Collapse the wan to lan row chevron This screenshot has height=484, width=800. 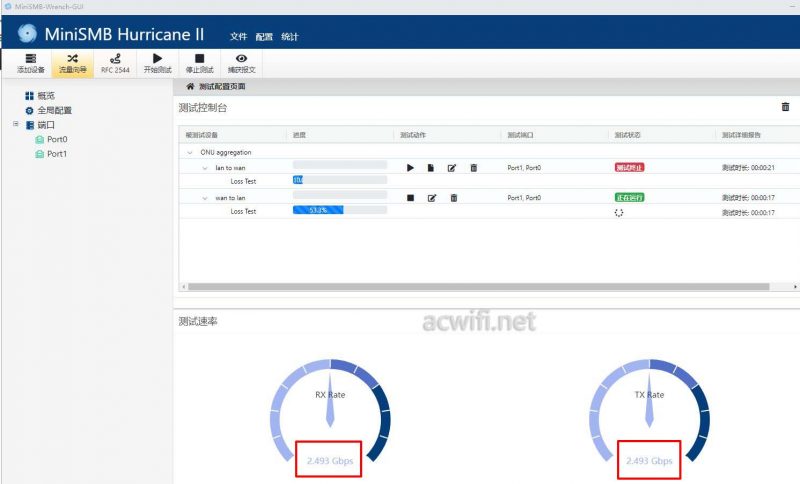point(205,198)
